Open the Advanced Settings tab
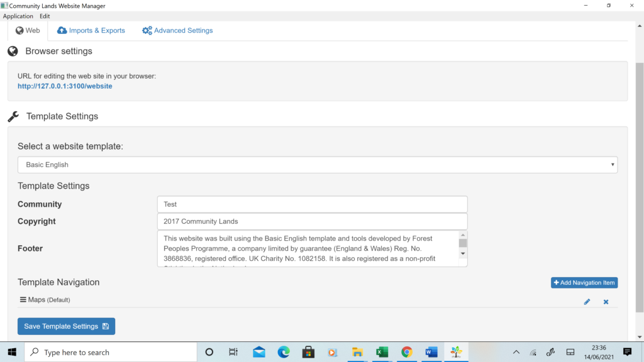Viewport: 644px width, 362px height. 177,30
